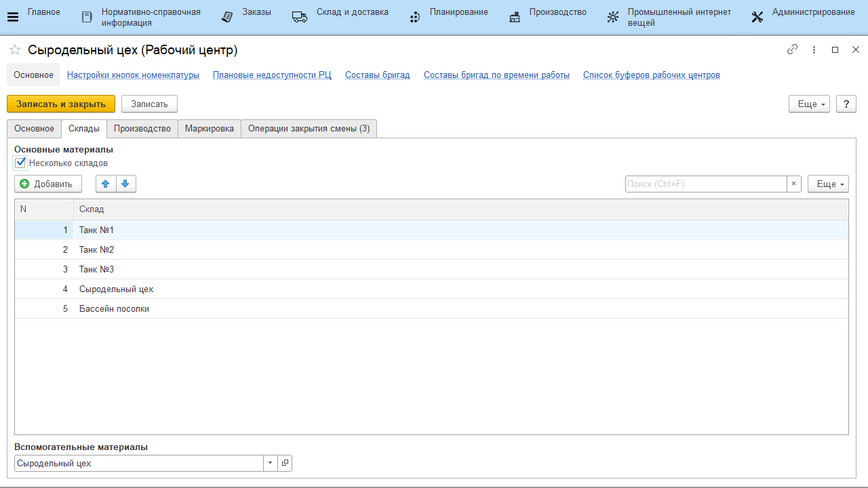
Task: Open the top 'Еще' dropdown menu
Action: click(808, 104)
